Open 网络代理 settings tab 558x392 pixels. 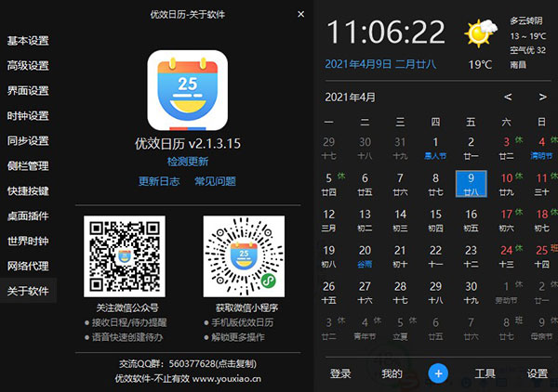[28, 267]
